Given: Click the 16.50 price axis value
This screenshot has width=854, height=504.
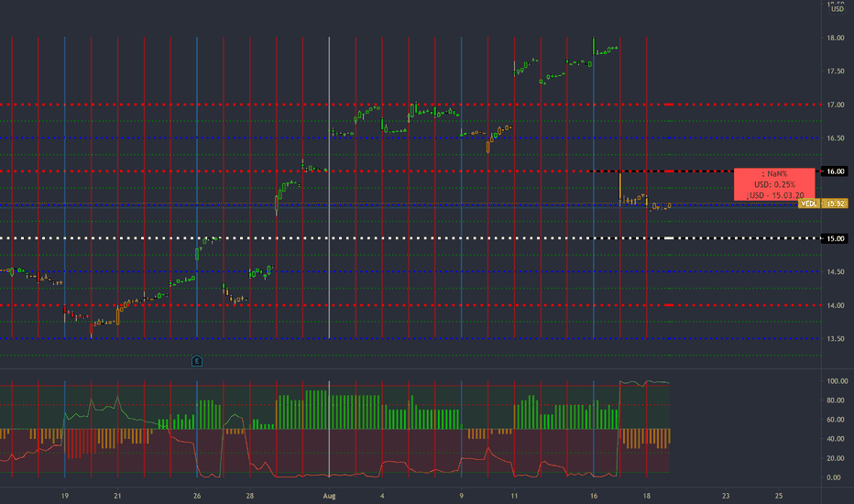Looking at the screenshot, I should pos(836,138).
